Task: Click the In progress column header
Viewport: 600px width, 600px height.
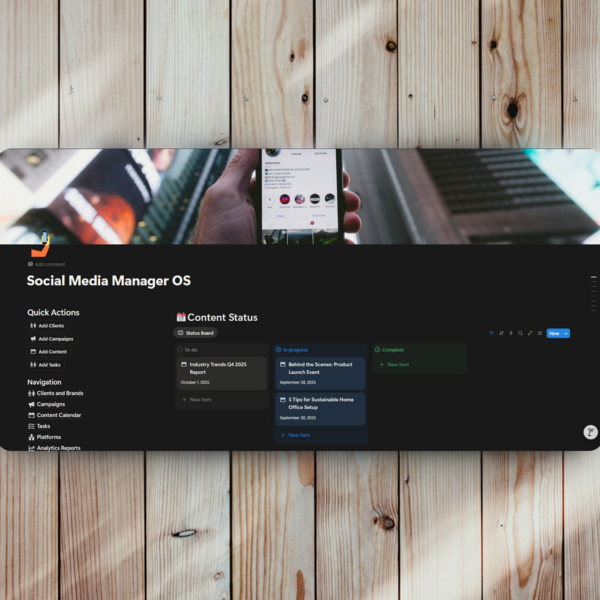Action: 292,350
